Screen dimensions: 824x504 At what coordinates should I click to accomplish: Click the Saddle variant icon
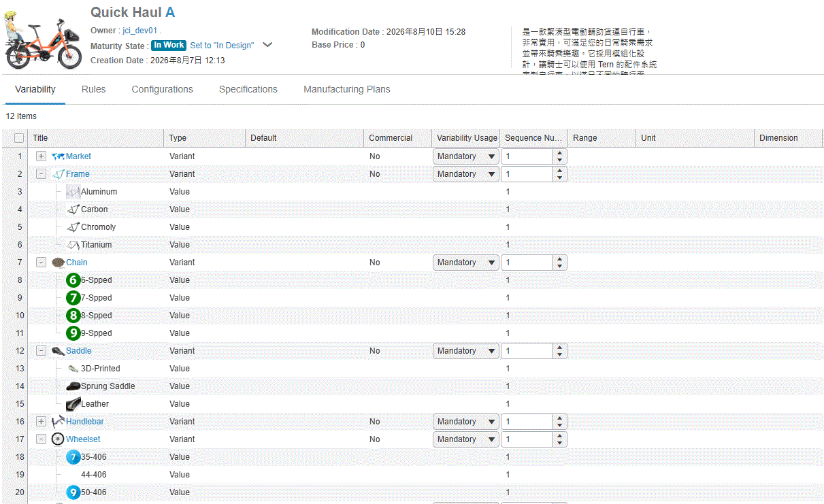tap(59, 351)
